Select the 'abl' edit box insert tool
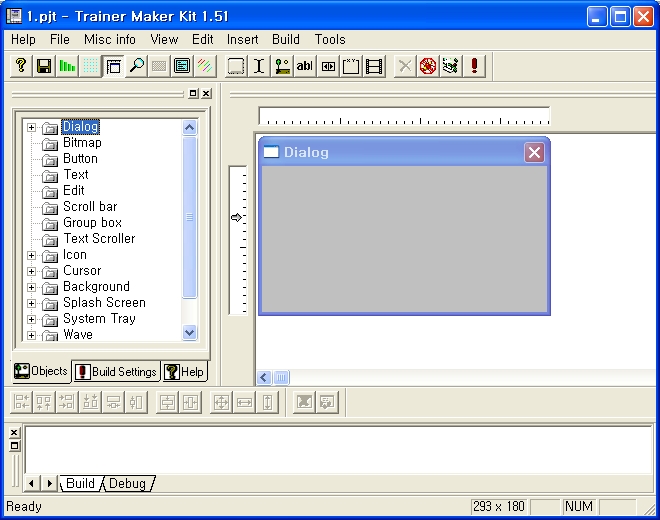The image size is (660, 520). [305, 66]
